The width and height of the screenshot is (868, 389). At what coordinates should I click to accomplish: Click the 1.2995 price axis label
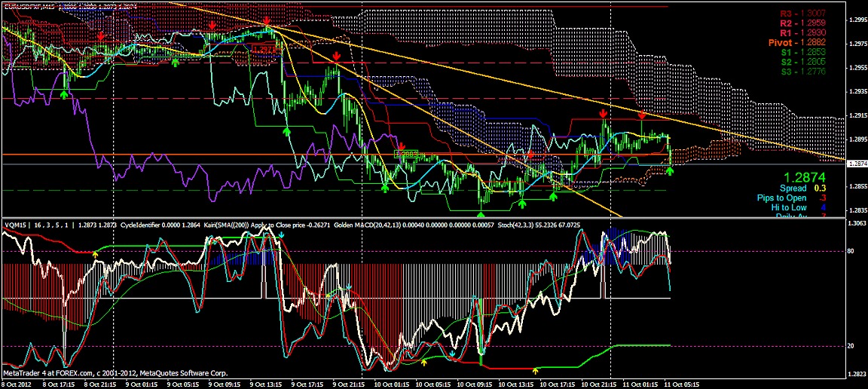[856, 20]
